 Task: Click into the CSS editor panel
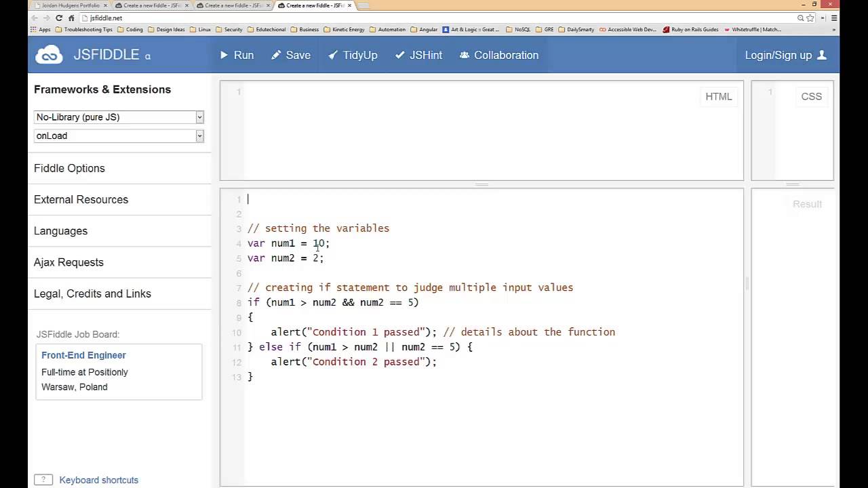click(x=792, y=131)
